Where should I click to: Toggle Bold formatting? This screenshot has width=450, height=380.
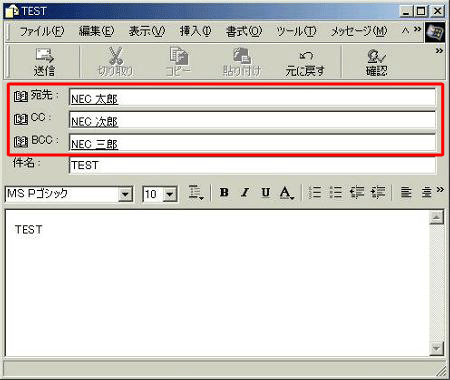click(224, 192)
